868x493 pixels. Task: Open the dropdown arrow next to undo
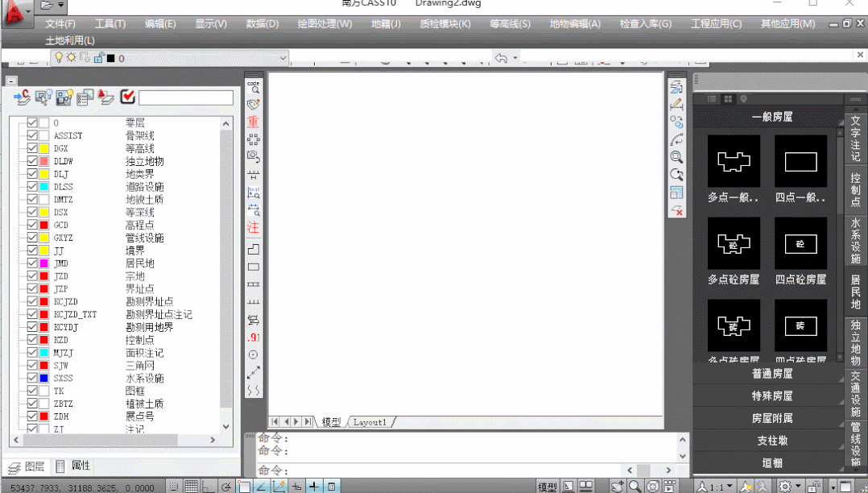515,58
